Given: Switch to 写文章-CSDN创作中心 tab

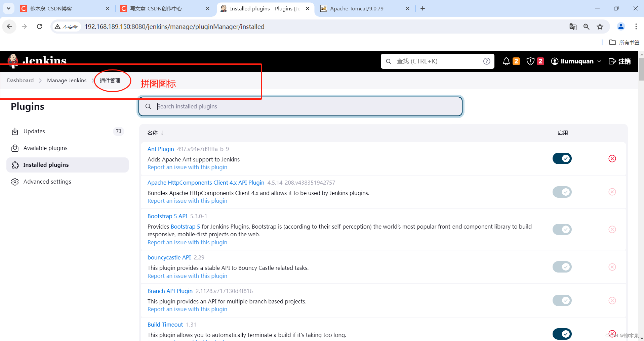Looking at the screenshot, I should (x=165, y=8).
